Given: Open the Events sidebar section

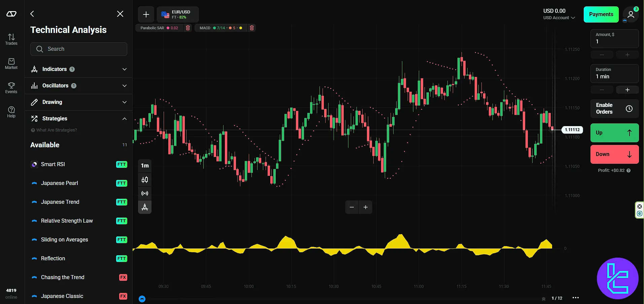Looking at the screenshot, I should pos(11,88).
